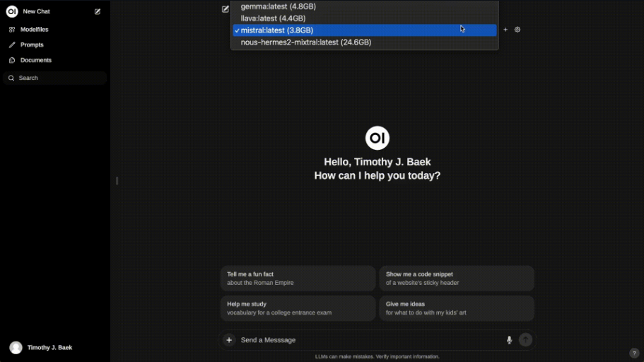This screenshot has height=362, width=644.
Task: Click the Search chats field
Action: click(55, 78)
